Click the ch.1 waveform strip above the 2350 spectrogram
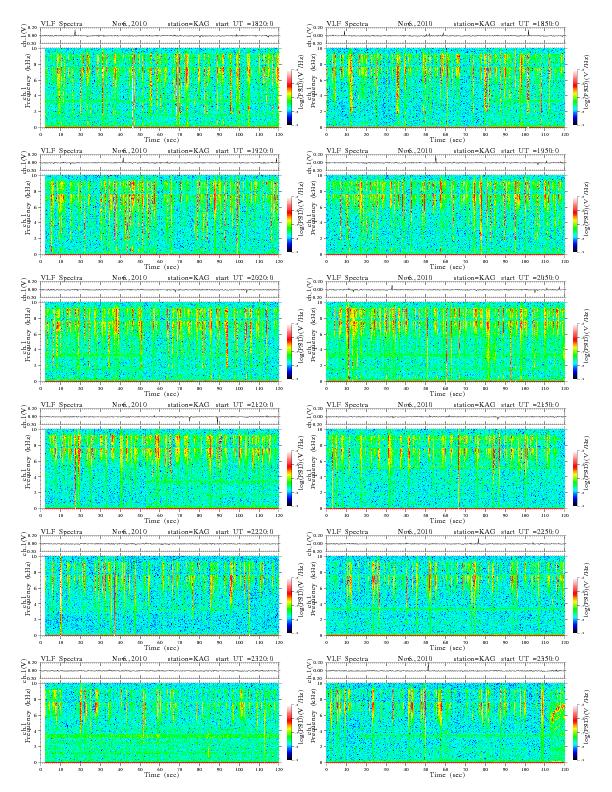 pyautogui.click(x=445, y=671)
